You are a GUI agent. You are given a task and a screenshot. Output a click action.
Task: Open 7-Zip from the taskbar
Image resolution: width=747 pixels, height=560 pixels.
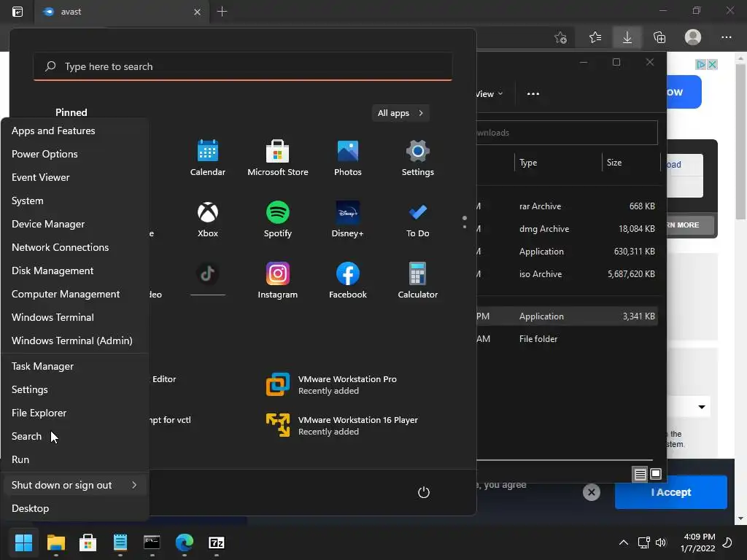pos(216,542)
